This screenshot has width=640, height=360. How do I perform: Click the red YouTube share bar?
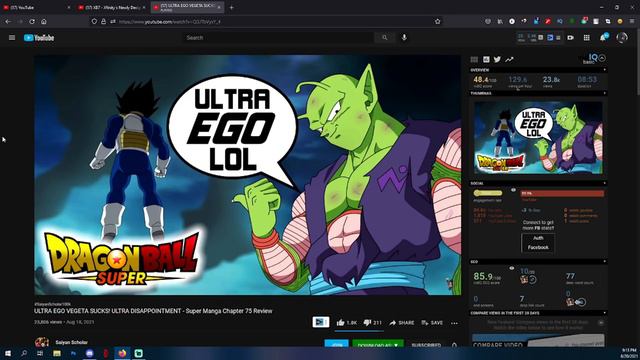pos(562,193)
